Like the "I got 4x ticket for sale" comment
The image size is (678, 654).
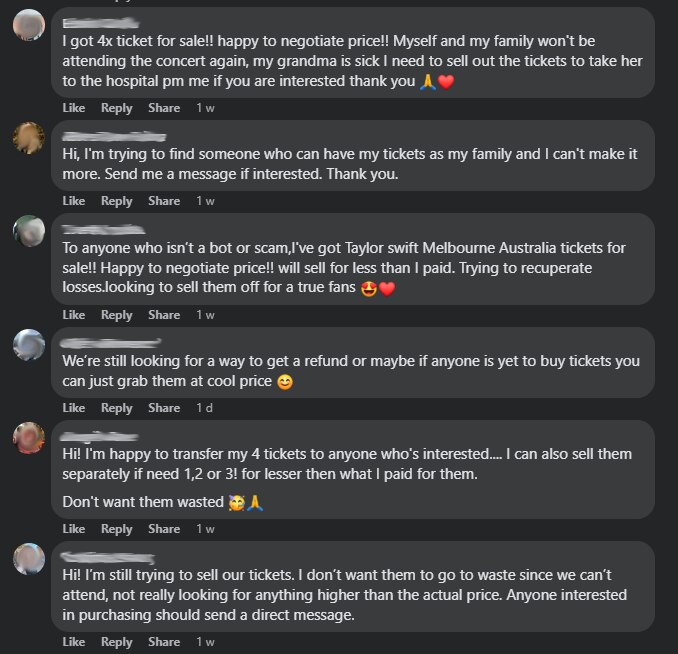point(74,107)
